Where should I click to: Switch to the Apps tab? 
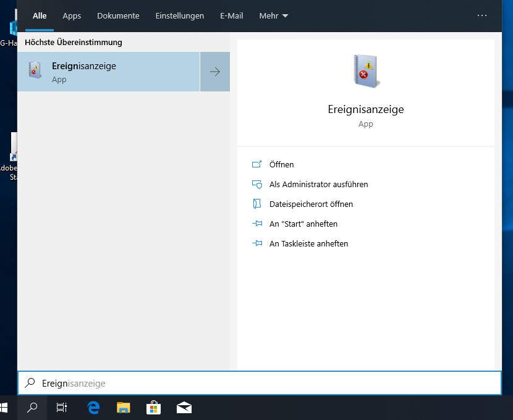click(x=72, y=15)
